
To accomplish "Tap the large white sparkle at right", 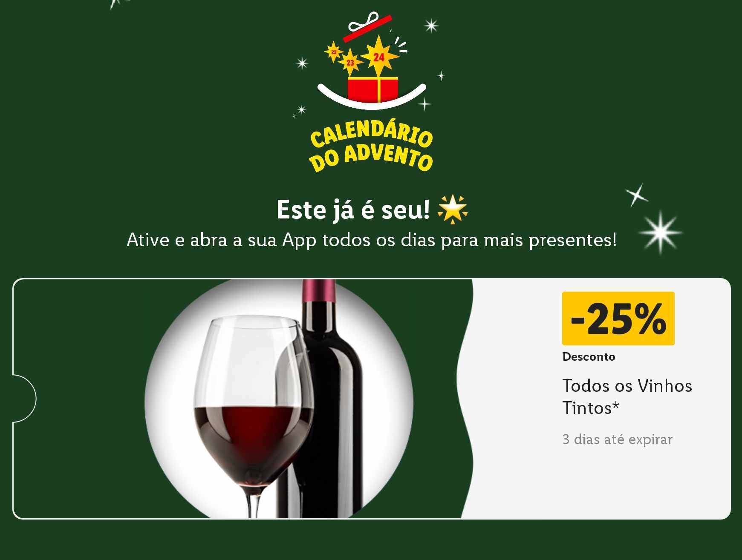I will point(660,233).
